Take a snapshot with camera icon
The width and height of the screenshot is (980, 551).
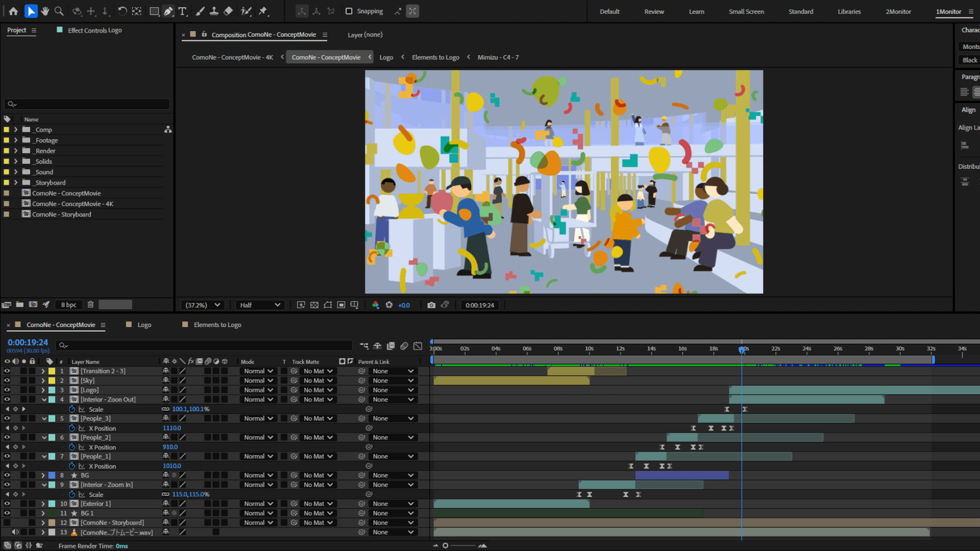(431, 305)
